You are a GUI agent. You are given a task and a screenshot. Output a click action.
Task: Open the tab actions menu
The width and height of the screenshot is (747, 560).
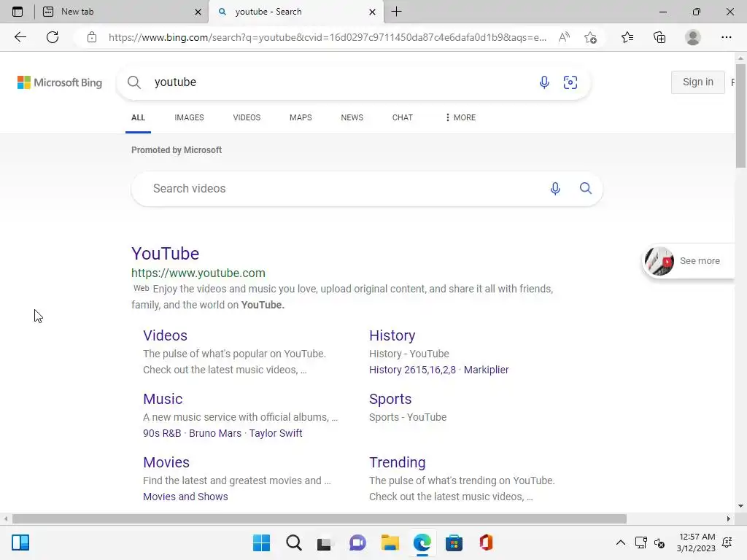[18, 12]
